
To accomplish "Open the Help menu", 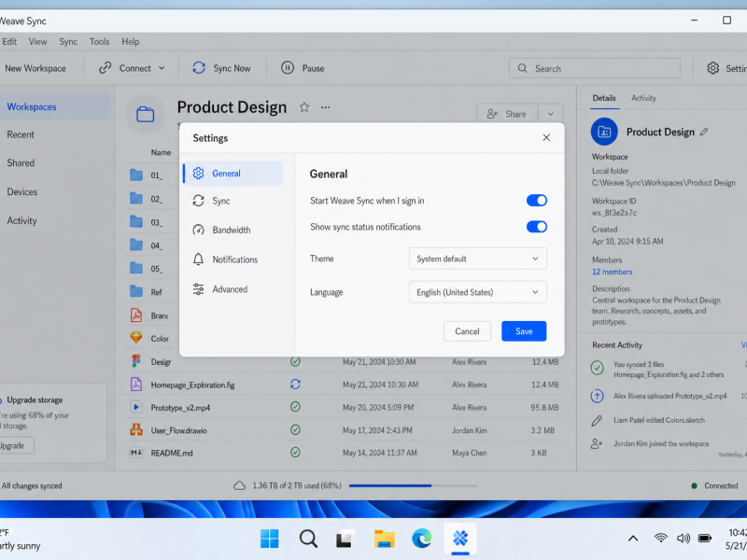I will pyautogui.click(x=131, y=41).
